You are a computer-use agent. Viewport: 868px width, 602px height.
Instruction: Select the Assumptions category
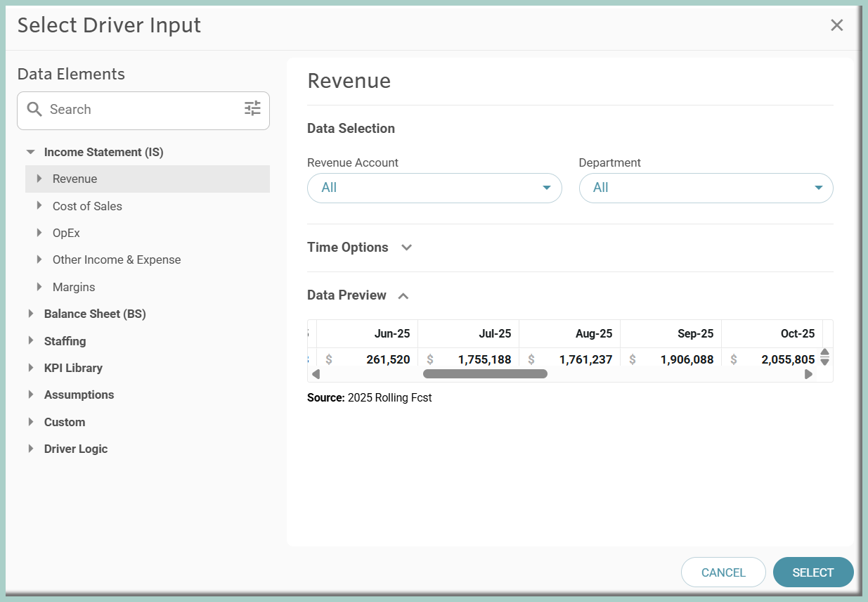[x=79, y=395]
